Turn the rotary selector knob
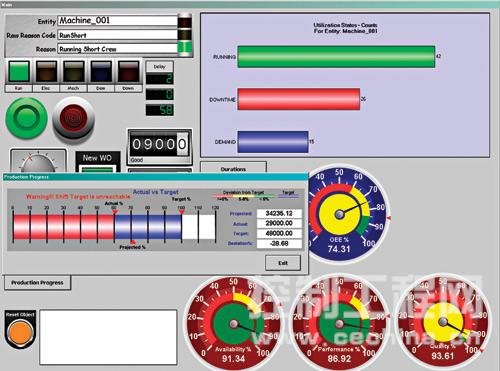 coord(38,162)
